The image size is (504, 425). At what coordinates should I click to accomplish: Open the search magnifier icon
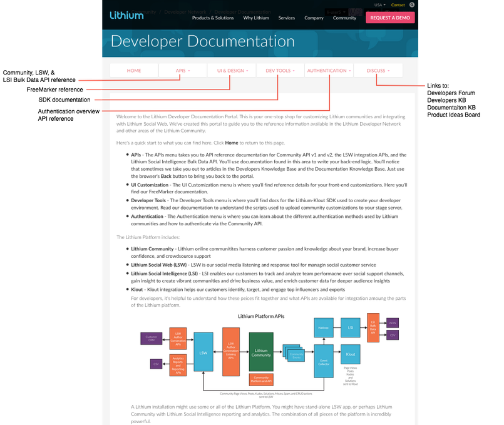pos(412,5)
